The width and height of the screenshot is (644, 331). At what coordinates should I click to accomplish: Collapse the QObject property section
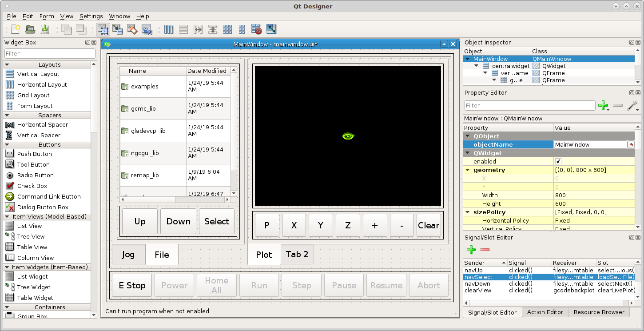pyautogui.click(x=468, y=136)
